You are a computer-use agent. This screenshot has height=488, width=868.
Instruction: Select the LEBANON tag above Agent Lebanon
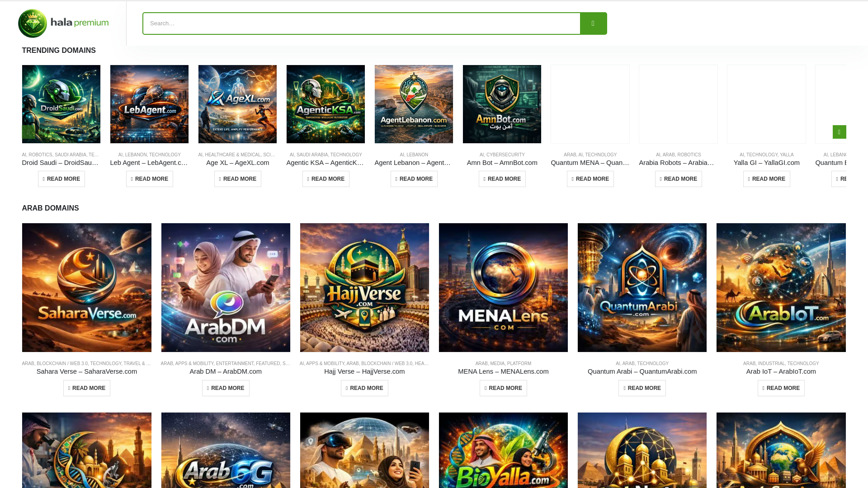click(417, 155)
